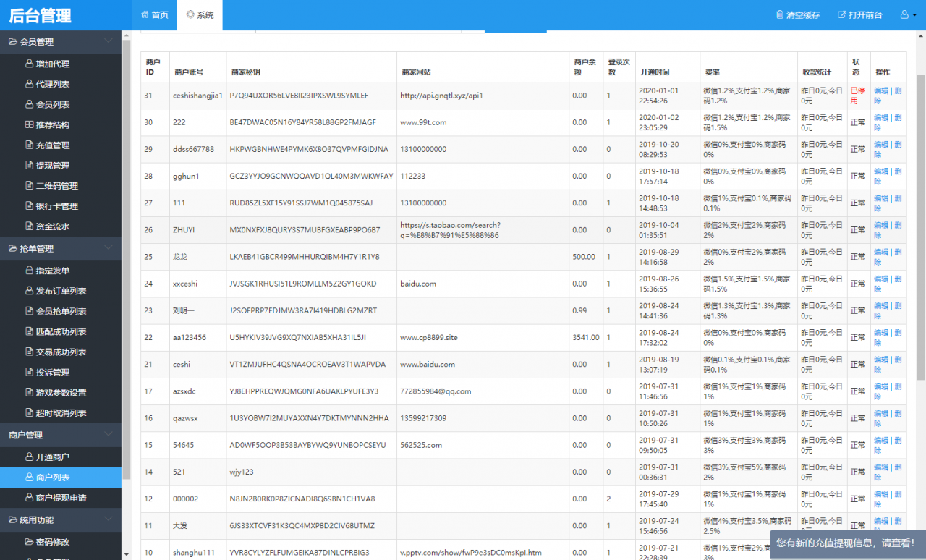
Task: Click the 密码修改 folder icon
Action: tap(29, 542)
